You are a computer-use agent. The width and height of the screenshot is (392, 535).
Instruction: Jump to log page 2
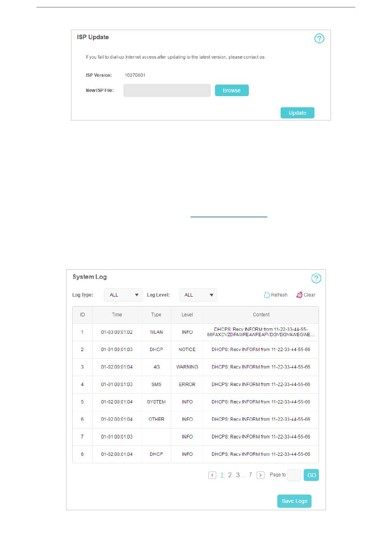pyautogui.click(x=230, y=475)
